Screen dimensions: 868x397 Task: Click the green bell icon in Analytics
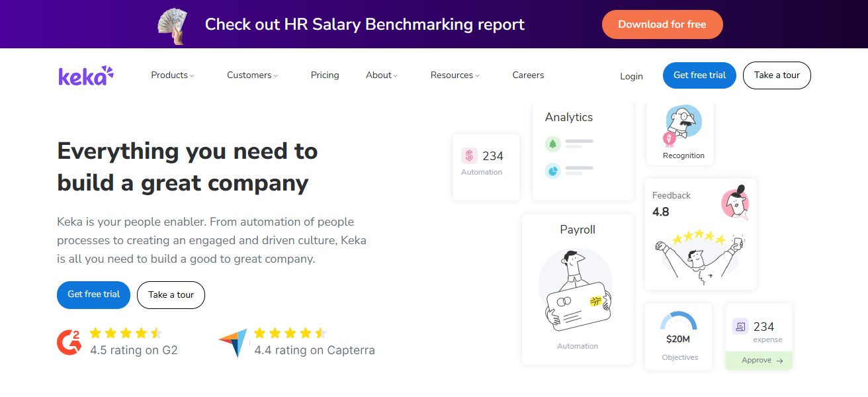point(552,144)
